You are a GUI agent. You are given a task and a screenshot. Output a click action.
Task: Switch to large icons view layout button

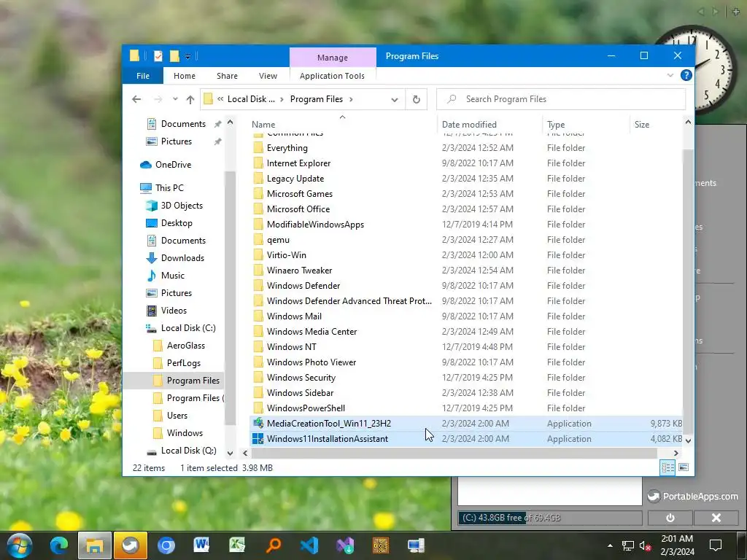point(684,467)
